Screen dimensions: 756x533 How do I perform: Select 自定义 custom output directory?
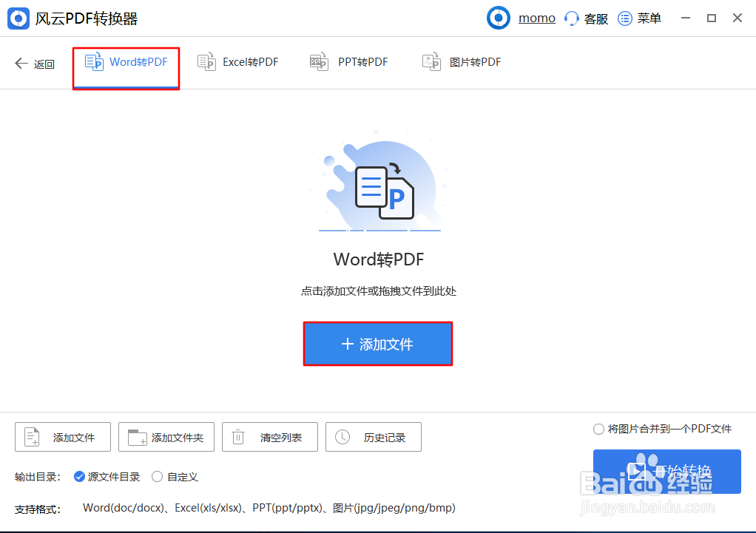pos(156,477)
